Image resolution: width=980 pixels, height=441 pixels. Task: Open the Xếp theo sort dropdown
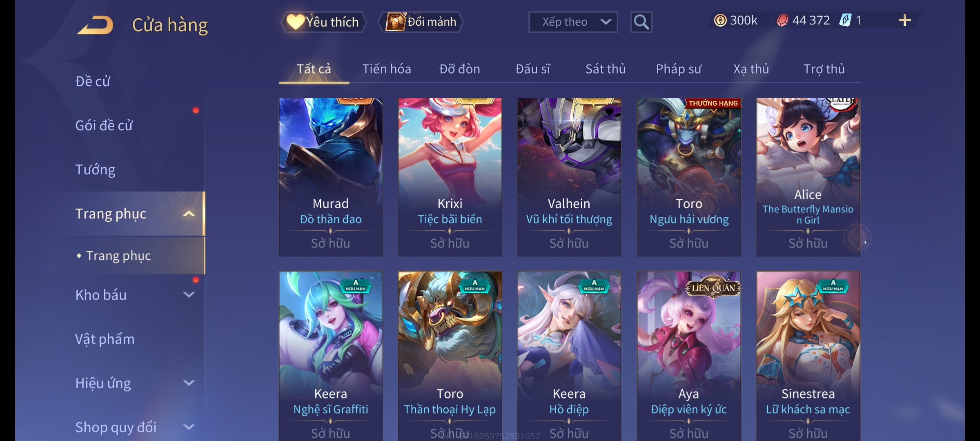point(573,22)
